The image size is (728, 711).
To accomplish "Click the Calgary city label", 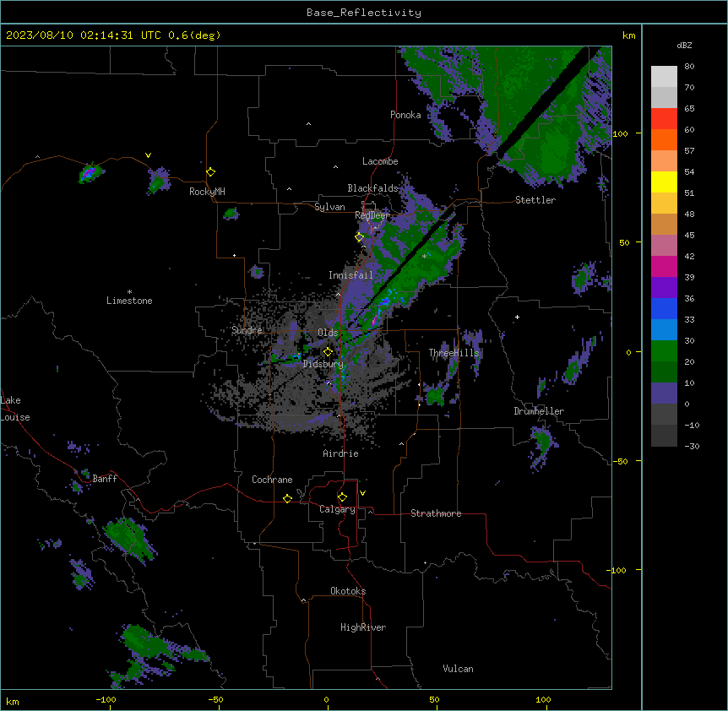I will [x=338, y=509].
